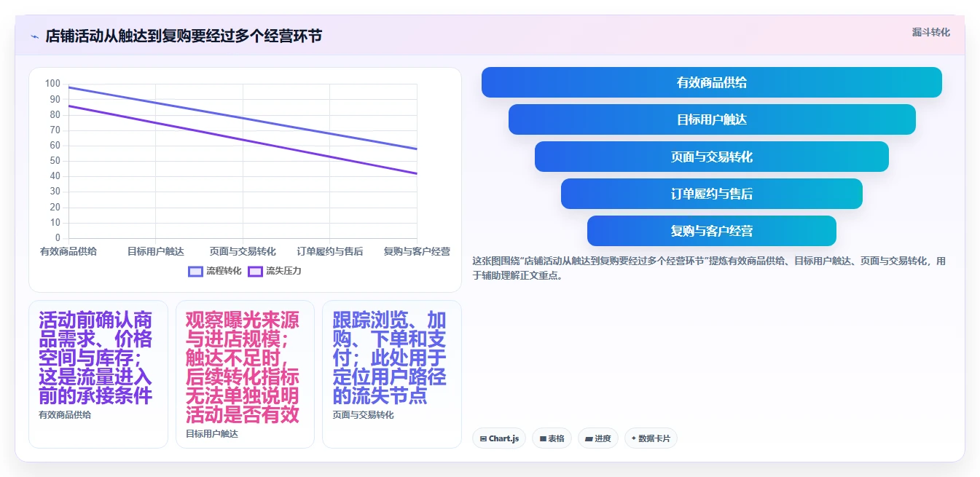Click the x-axis label 订单履约与售后
The image size is (980, 477).
coord(330,251)
